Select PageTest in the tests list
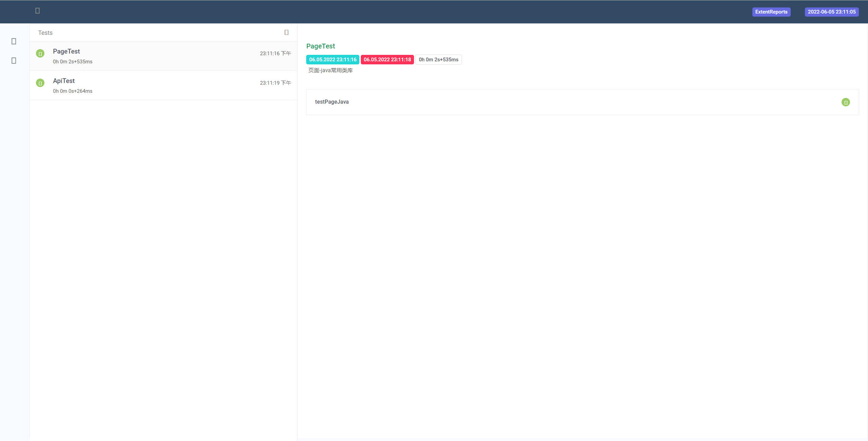 tap(66, 51)
